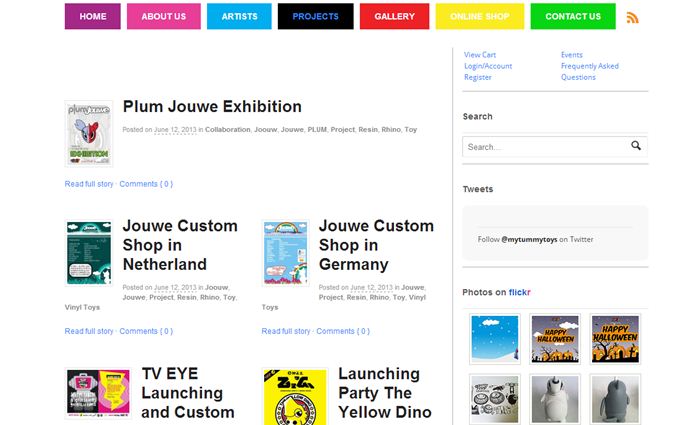Open the RSS feed icon
This screenshot has height=425, width=700.
tap(632, 17)
